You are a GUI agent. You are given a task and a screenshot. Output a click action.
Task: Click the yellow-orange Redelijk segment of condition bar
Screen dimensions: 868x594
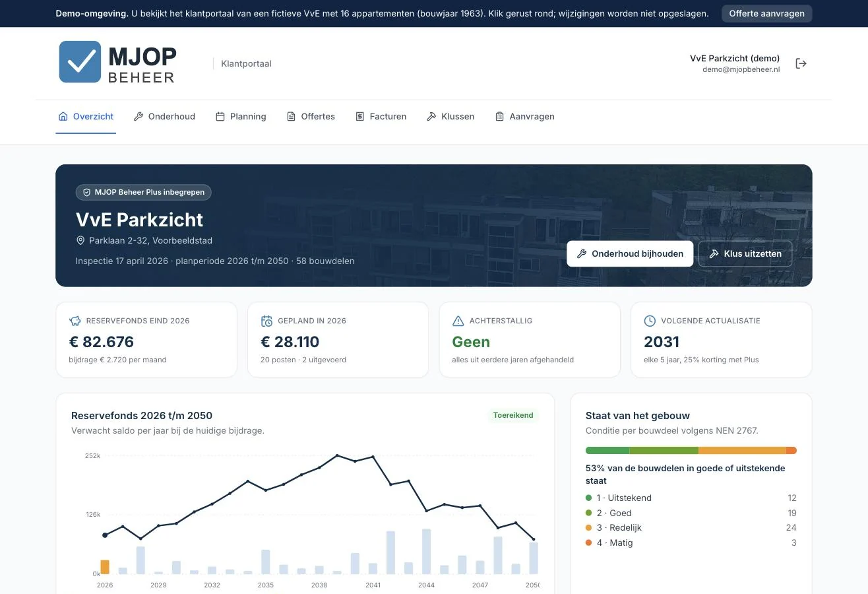742,450
